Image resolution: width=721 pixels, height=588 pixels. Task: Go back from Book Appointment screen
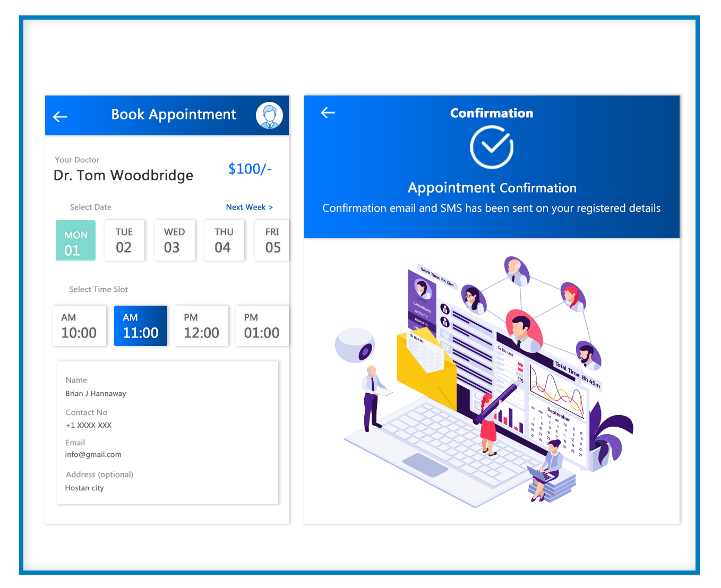(61, 117)
